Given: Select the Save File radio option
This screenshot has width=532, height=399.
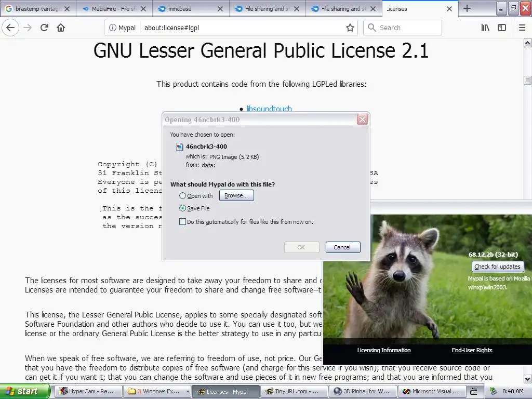Looking at the screenshot, I should [x=182, y=208].
